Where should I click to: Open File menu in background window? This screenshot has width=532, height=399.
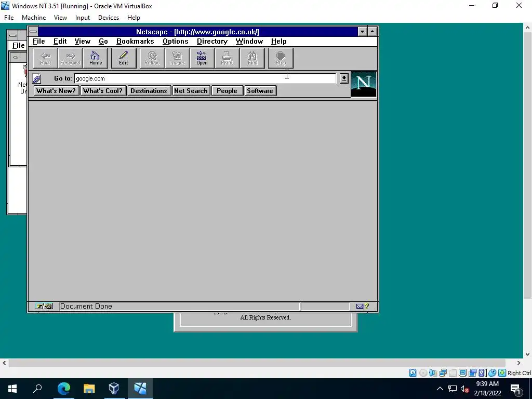click(18, 46)
